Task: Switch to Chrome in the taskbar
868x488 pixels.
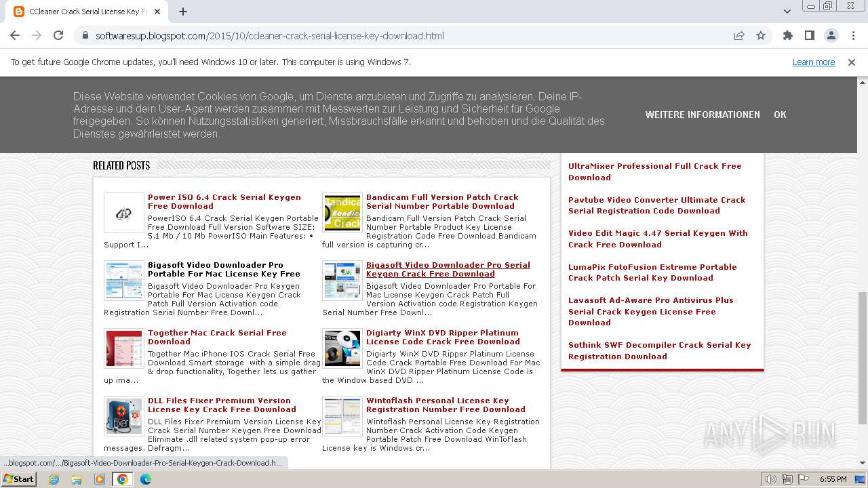Action: tap(122, 479)
